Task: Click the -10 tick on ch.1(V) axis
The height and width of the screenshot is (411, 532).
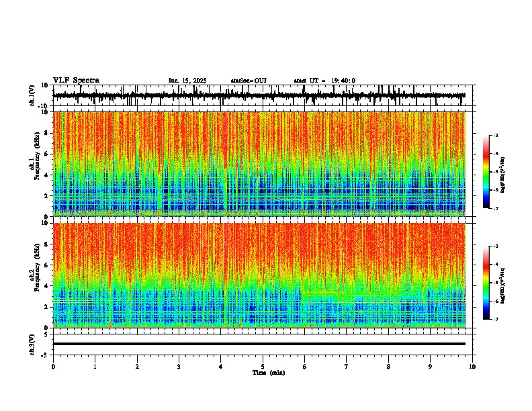Action: coord(44,106)
